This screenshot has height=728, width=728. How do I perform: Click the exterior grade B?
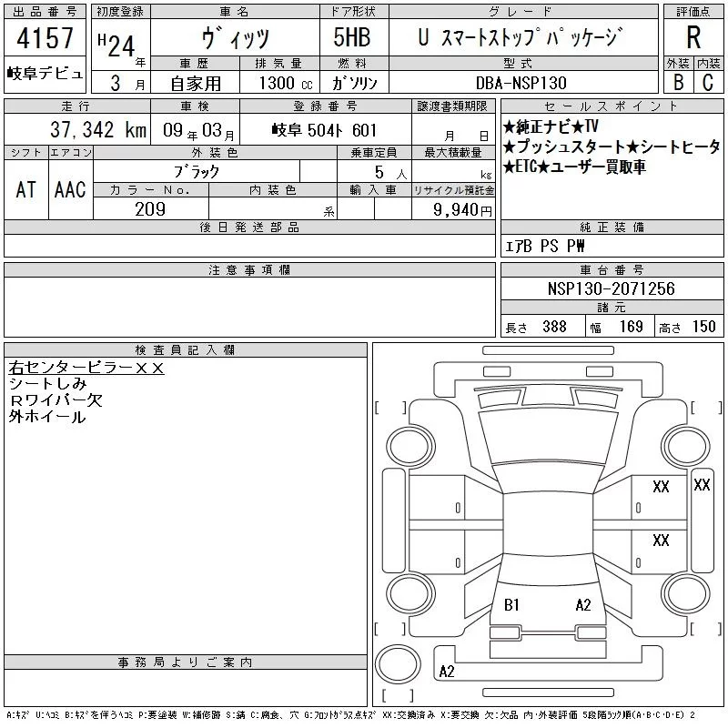pos(678,82)
